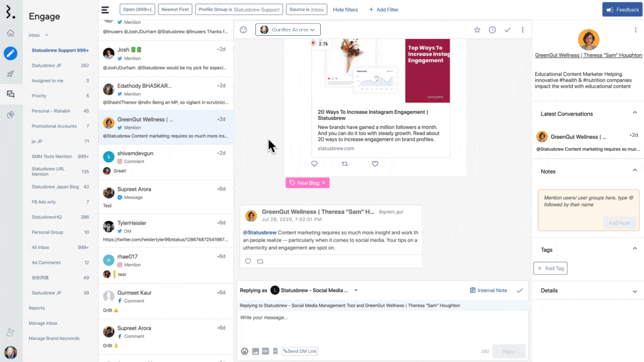Expand the Replying as profile dropdown

pyautogui.click(x=356, y=290)
